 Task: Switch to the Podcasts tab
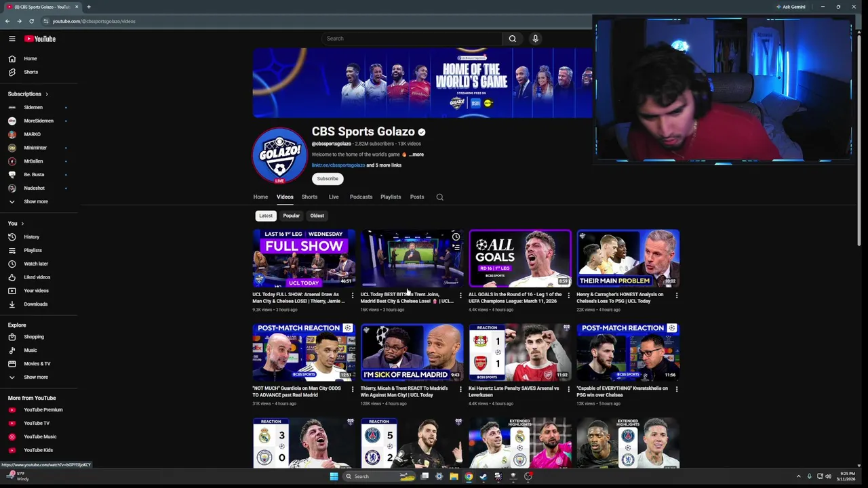361,197
